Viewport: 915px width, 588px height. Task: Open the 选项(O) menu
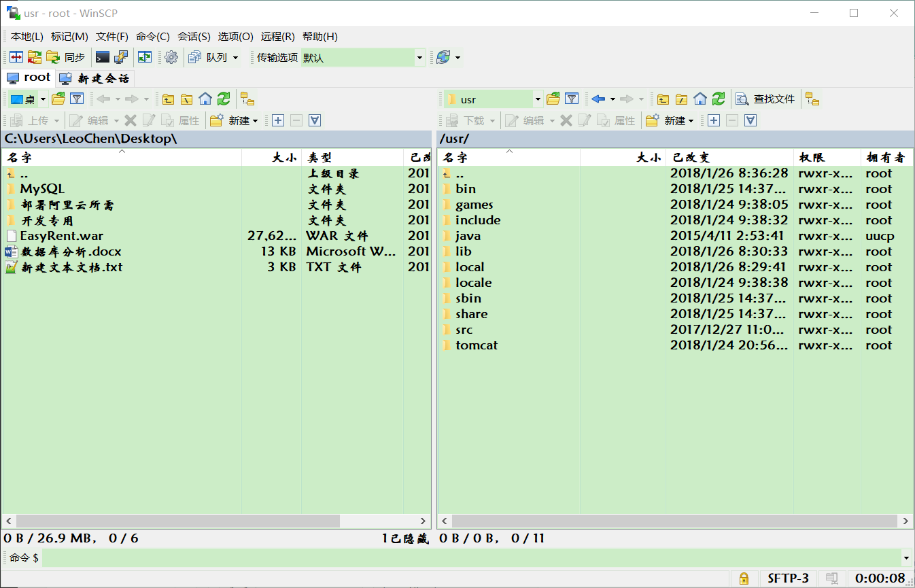coord(235,37)
